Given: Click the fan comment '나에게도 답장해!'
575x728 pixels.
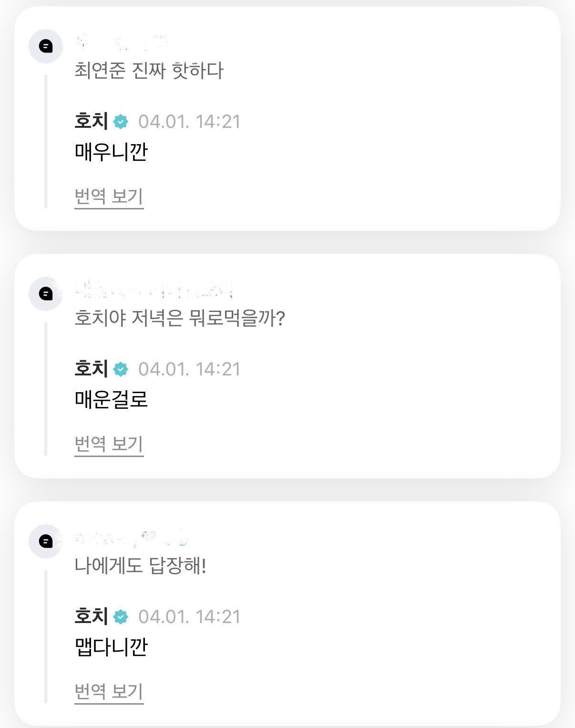Looking at the screenshot, I should tap(140, 566).
